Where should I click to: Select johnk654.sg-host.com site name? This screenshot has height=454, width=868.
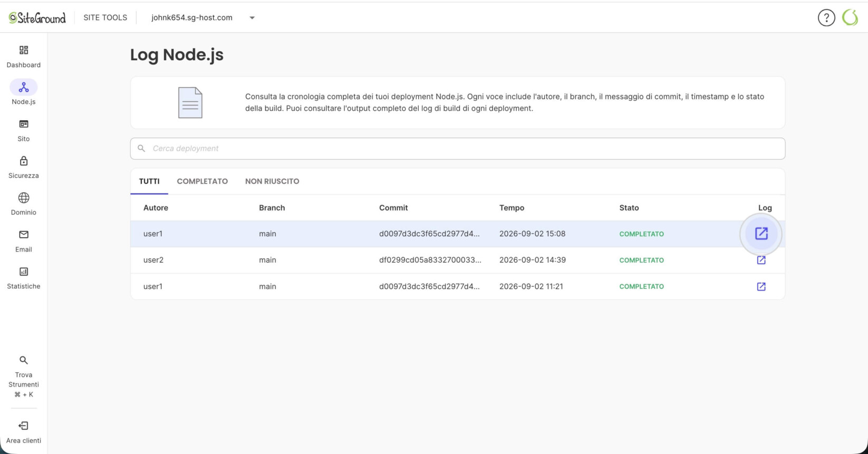tap(192, 17)
